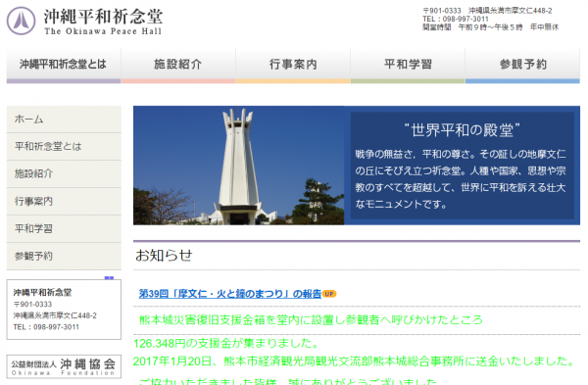588x385 pixels.
Task: Open the 施設紹介 top navigation tab
Action: click(178, 66)
